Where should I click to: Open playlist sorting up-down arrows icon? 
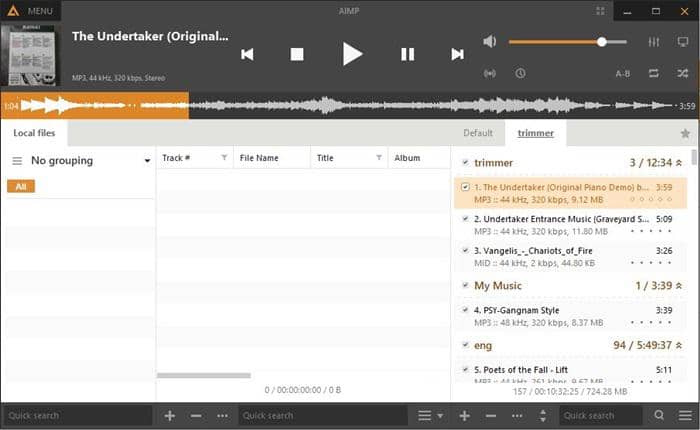pos(543,416)
